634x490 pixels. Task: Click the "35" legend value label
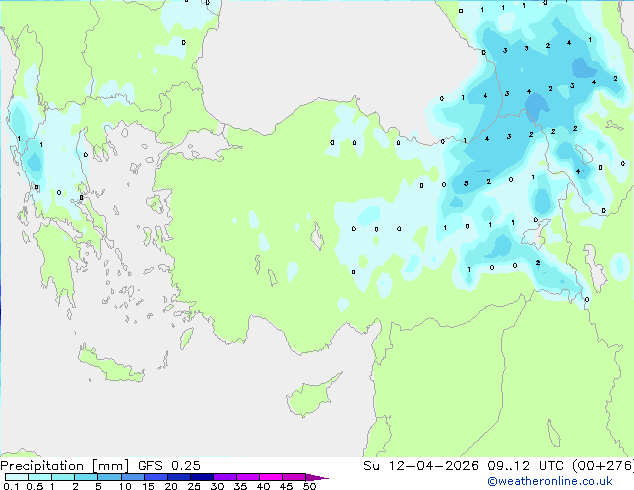pyautogui.click(x=240, y=486)
